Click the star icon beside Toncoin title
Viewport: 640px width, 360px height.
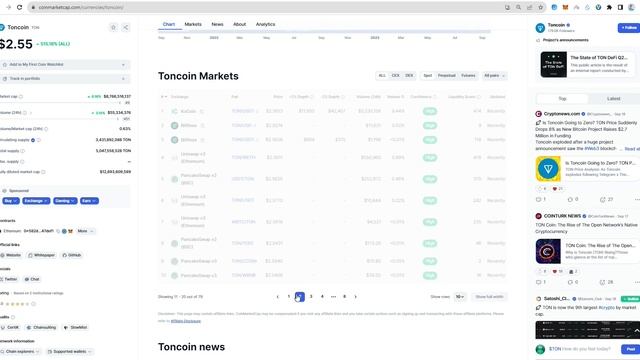(113, 27)
